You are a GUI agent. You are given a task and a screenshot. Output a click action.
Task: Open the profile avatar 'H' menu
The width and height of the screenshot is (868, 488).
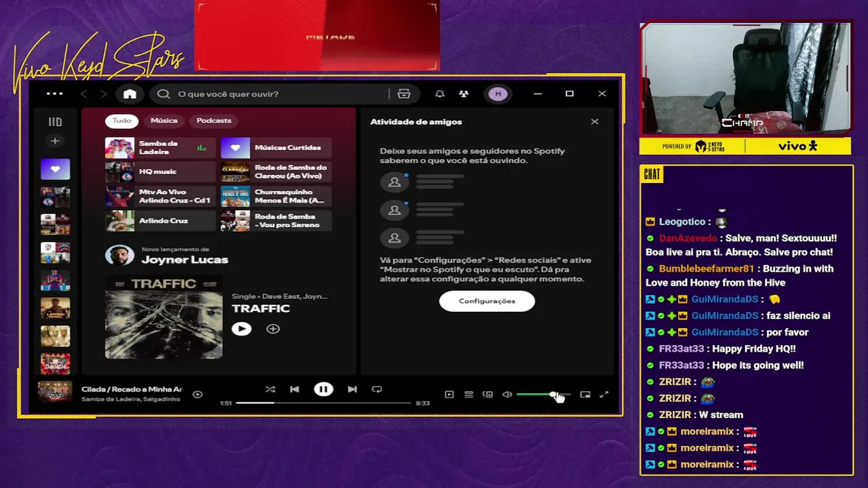pos(498,94)
